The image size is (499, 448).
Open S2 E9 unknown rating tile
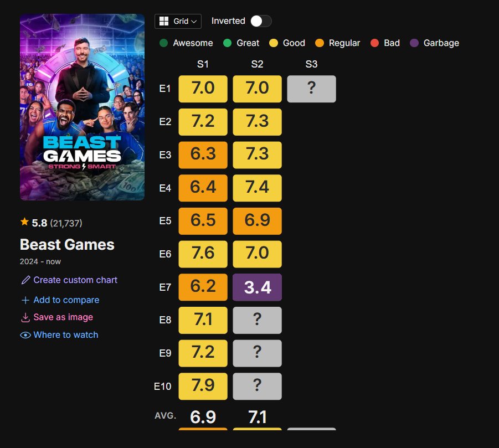pos(257,353)
